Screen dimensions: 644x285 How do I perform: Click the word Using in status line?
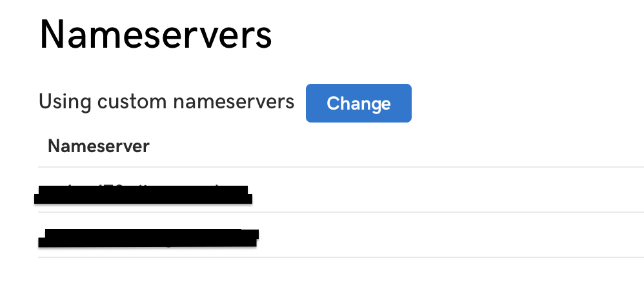65,103
